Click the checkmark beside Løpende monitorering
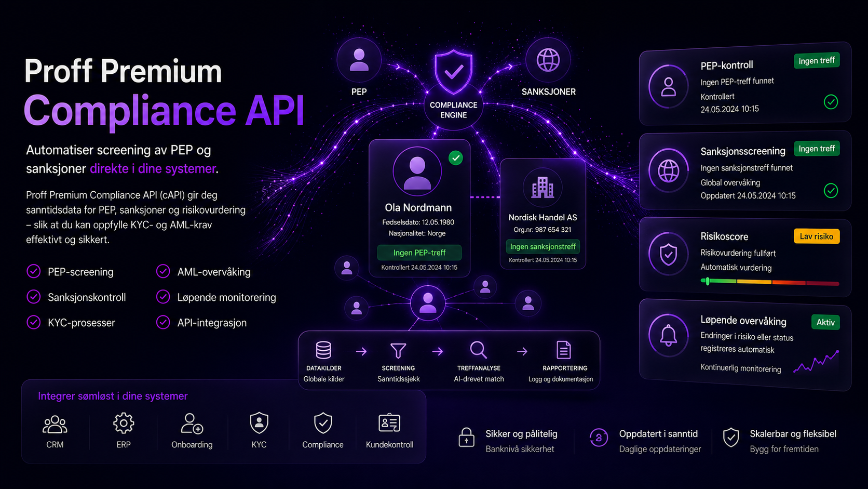868x489 pixels. tap(163, 297)
